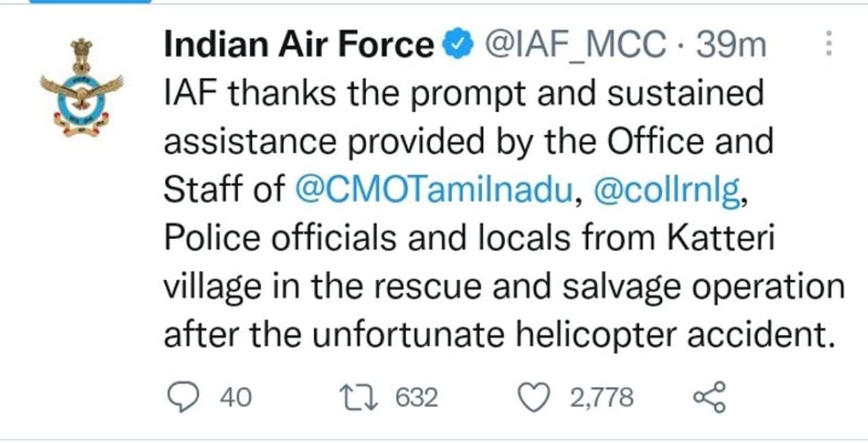Open the Indian Air Force emblem avatar

click(x=83, y=89)
